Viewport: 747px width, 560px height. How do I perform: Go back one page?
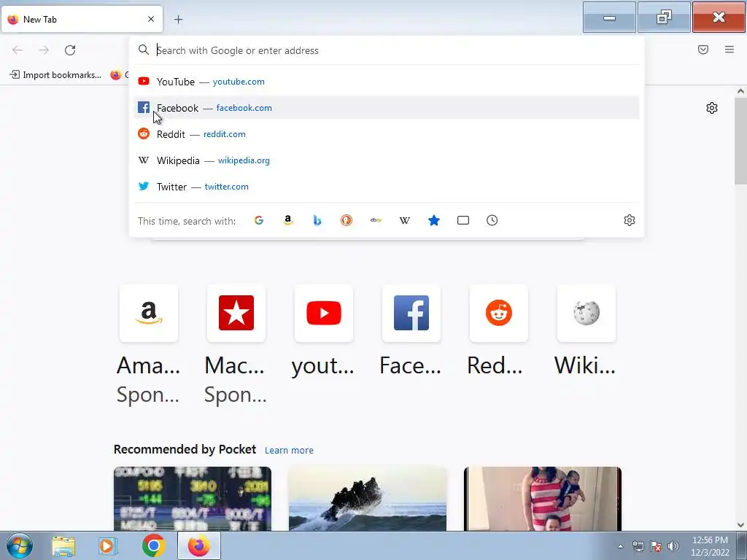[18, 50]
